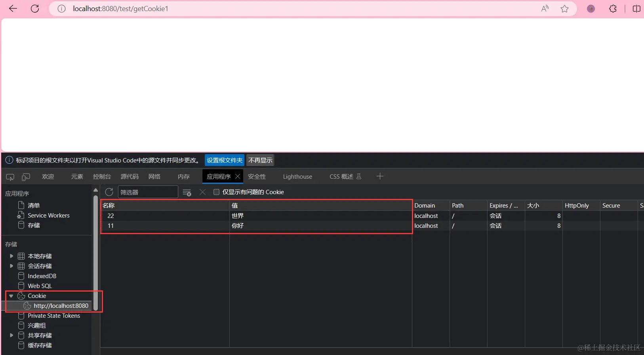Click the info icon in the notification bar
Image resolution: width=644 pixels, height=355 pixels.
pyautogui.click(x=9, y=160)
